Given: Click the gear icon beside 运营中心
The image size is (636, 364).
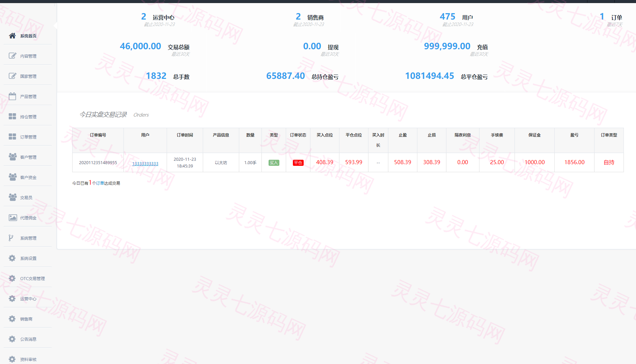Looking at the screenshot, I should point(12,299).
